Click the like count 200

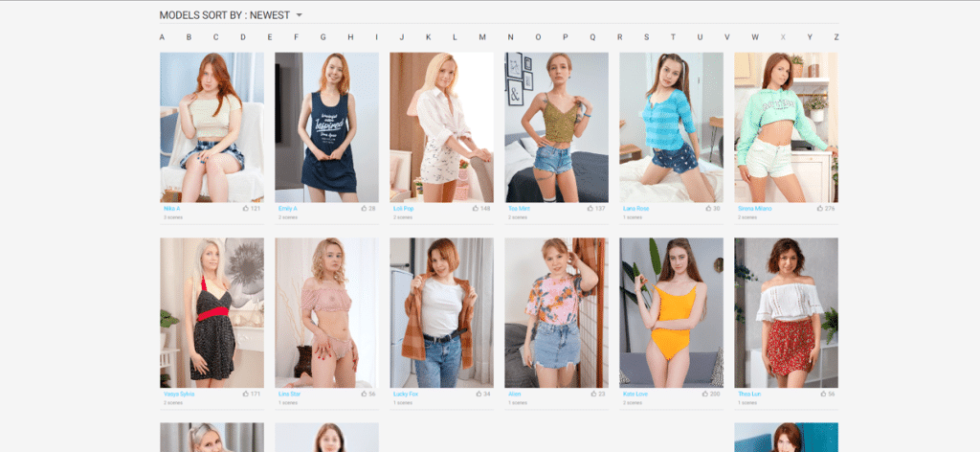[x=715, y=394]
